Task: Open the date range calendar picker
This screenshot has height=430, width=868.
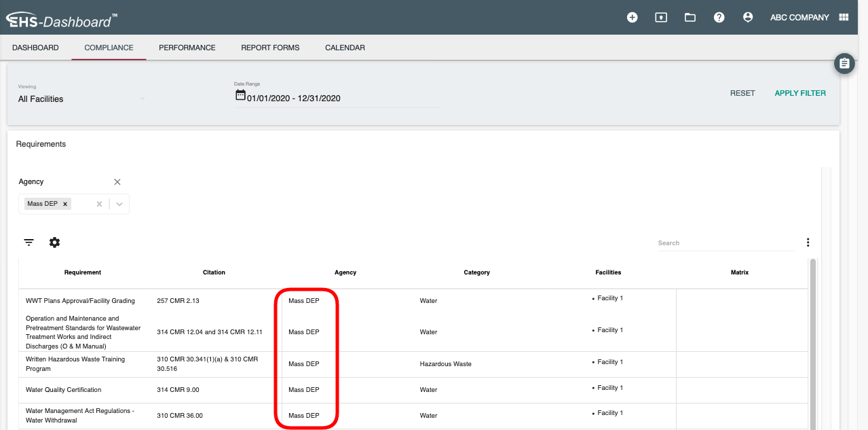Action: [240, 96]
